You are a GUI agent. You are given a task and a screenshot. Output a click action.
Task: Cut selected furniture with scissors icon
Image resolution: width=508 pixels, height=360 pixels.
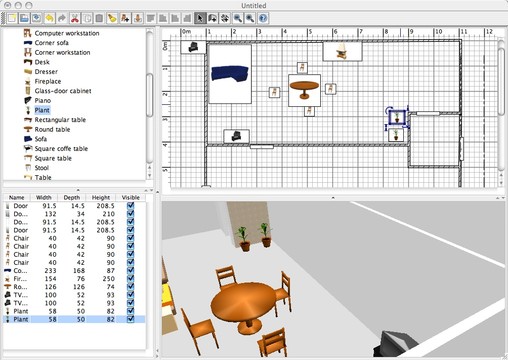(x=75, y=18)
